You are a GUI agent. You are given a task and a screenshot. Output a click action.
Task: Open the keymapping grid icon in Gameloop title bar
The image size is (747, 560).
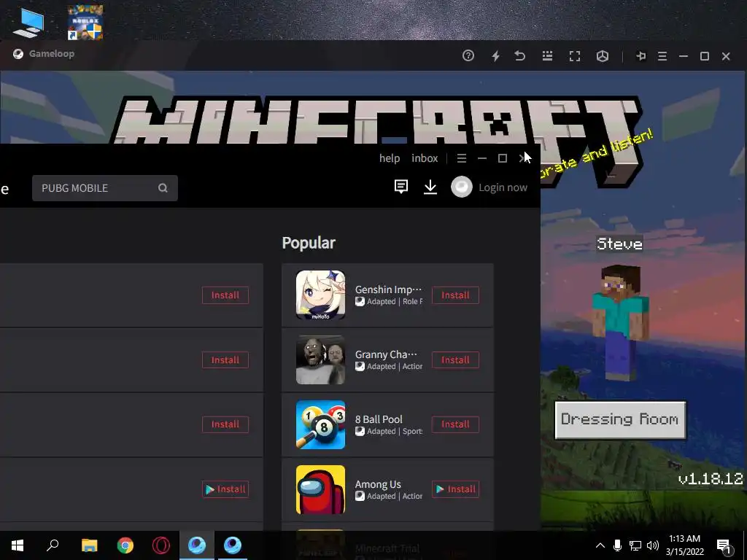pyautogui.click(x=547, y=56)
